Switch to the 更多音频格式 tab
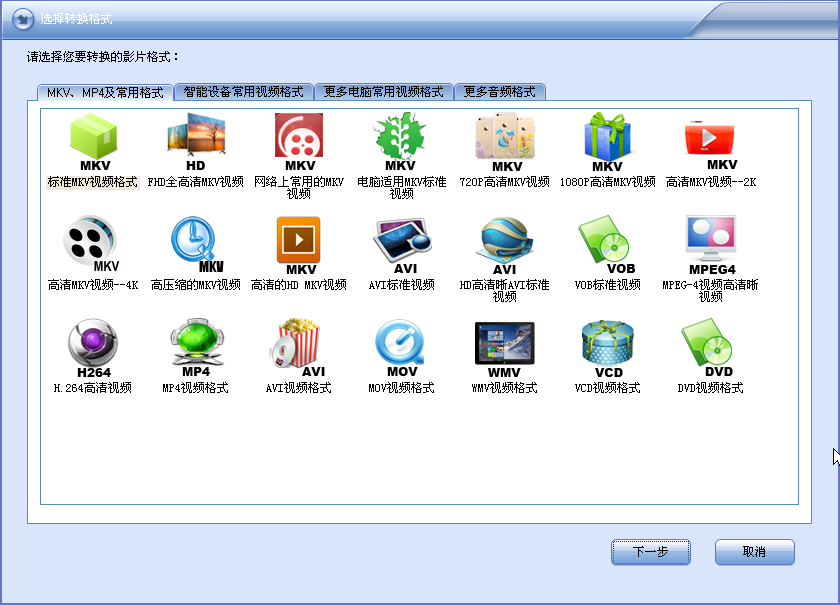Viewport: 840px width, 605px height. point(499,92)
